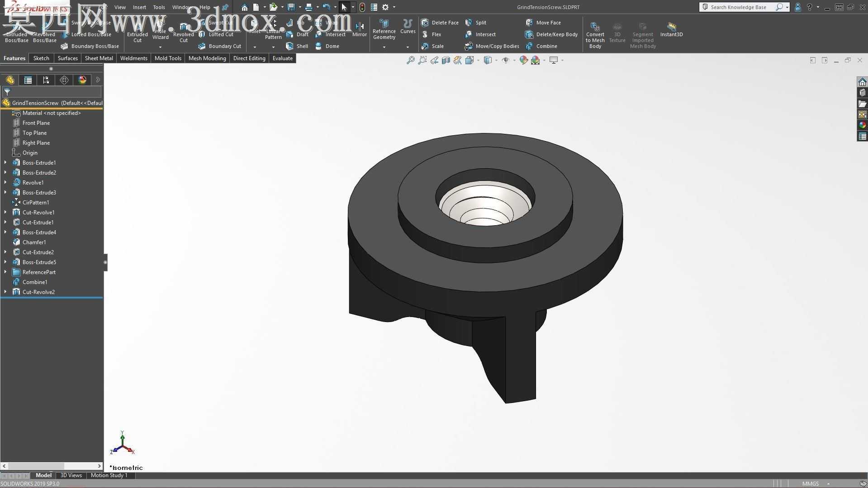Open the DisplayManager tab icon
The height and width of the screenshot is (488, 868).
[x=82, y=80]
